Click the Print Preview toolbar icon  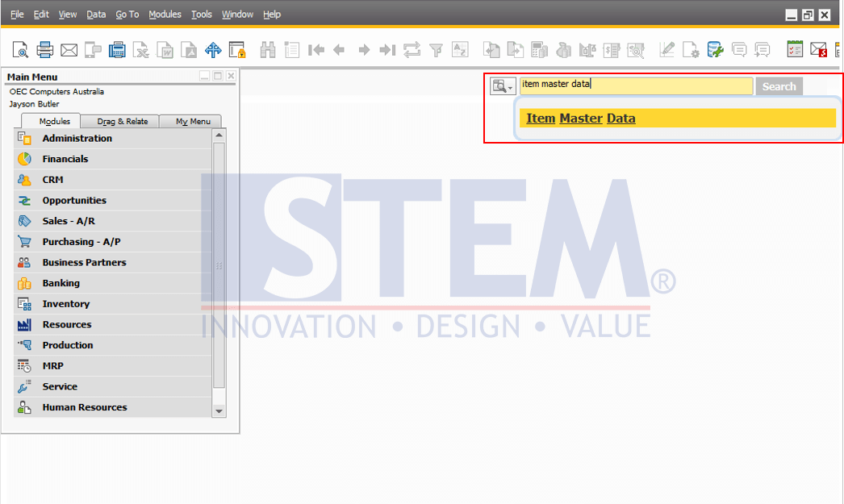click(20, 50)
